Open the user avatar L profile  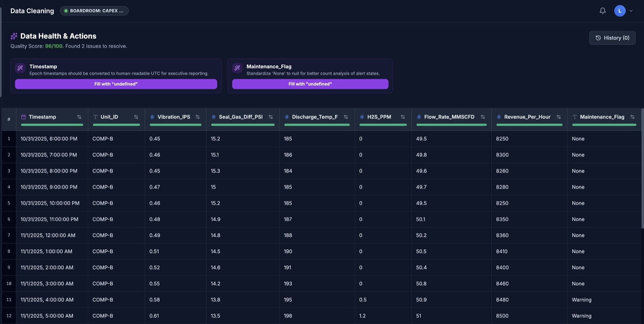coord(620,11)
